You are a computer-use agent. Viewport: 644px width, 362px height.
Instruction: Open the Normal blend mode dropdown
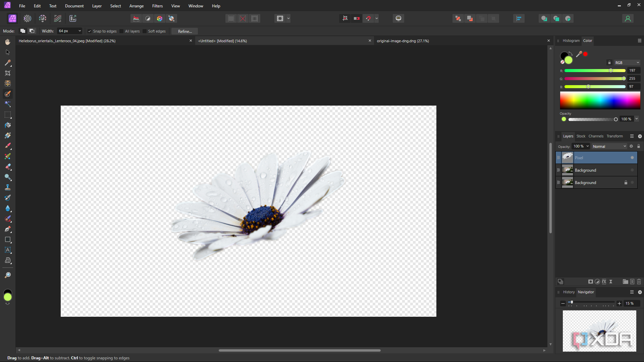[x=609, y=146]
